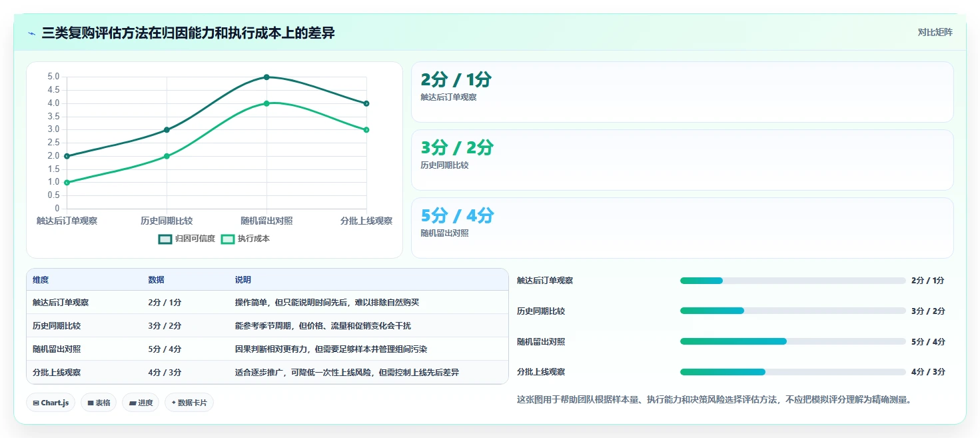Click the lightning icon beside the title
This screenshot has width=980, height=438.
pos(32,33)
